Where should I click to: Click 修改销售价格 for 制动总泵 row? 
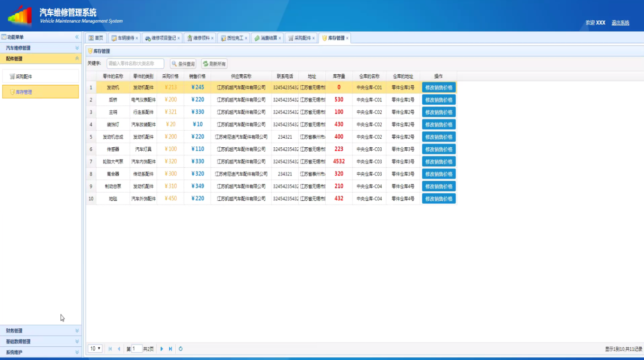pyautogui.click(x=439, y=186)
